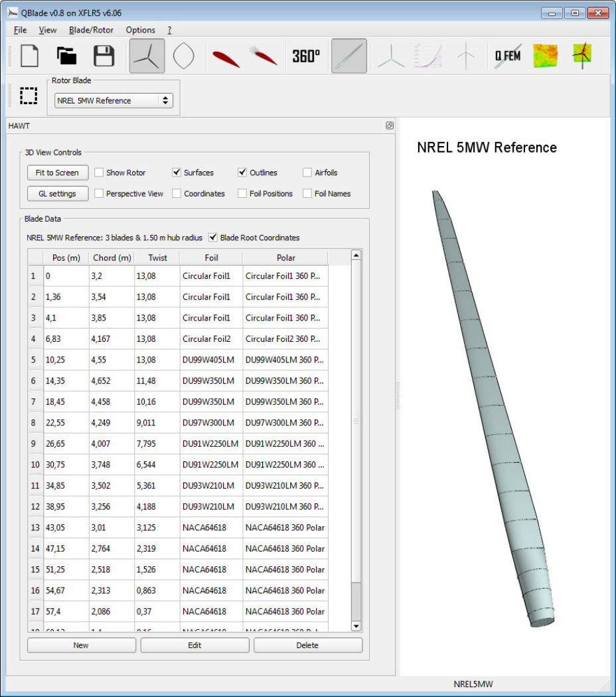This screenshot has width=616, height=697.
Task: Click the Fit to Screen button
Action: pos(58,173)
